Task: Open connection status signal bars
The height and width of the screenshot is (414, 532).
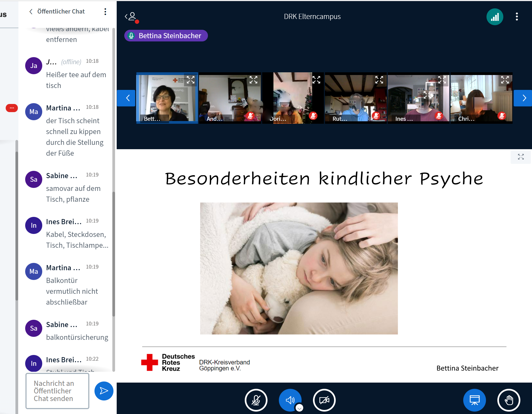Action: [494, 17]
